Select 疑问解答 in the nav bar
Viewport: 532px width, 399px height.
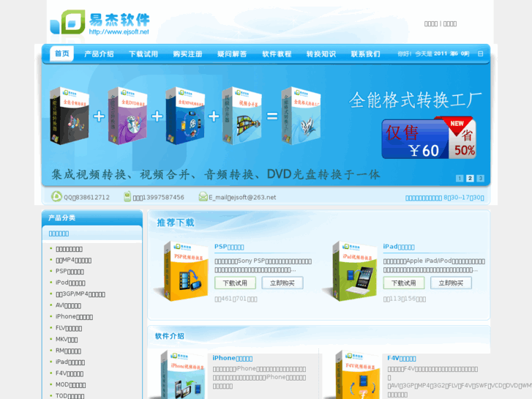[232, 54]
